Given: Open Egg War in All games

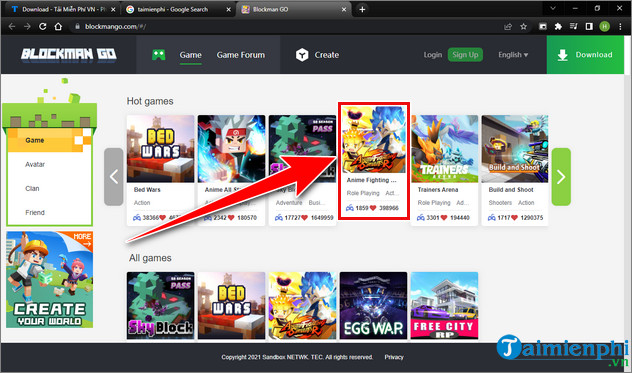Looking at the screenshot, I should pos(373,305).
